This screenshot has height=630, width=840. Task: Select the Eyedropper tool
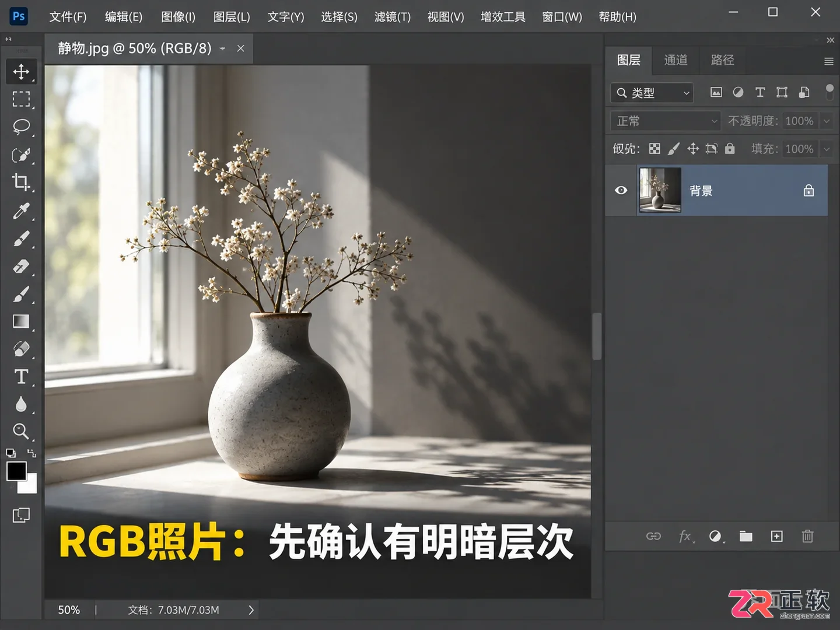(22, 211)
